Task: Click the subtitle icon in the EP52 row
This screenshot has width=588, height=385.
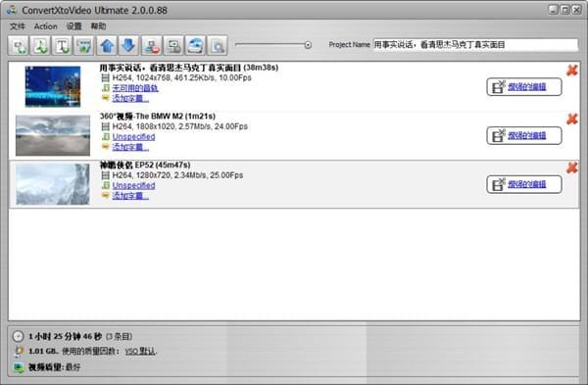Action: coord(106,195)
